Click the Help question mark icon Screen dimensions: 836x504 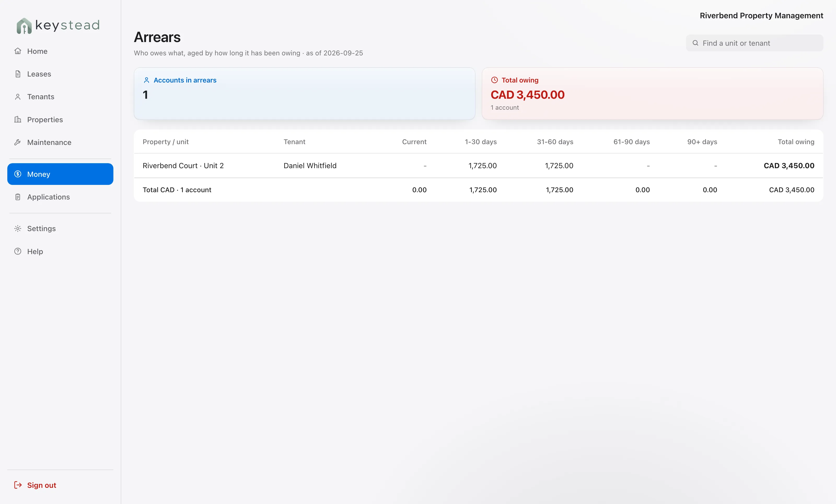click(18, 251)
